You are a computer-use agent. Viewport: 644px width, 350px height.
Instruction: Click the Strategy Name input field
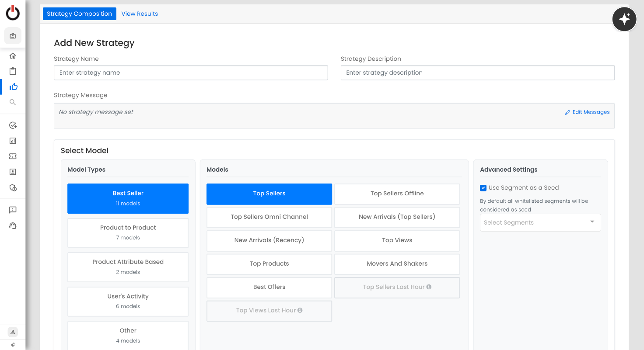[191, 73]
